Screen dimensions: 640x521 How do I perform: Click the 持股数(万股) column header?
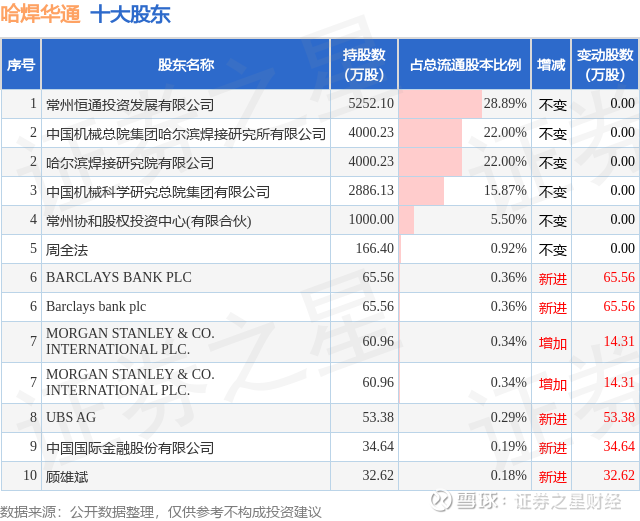(364, 65)
